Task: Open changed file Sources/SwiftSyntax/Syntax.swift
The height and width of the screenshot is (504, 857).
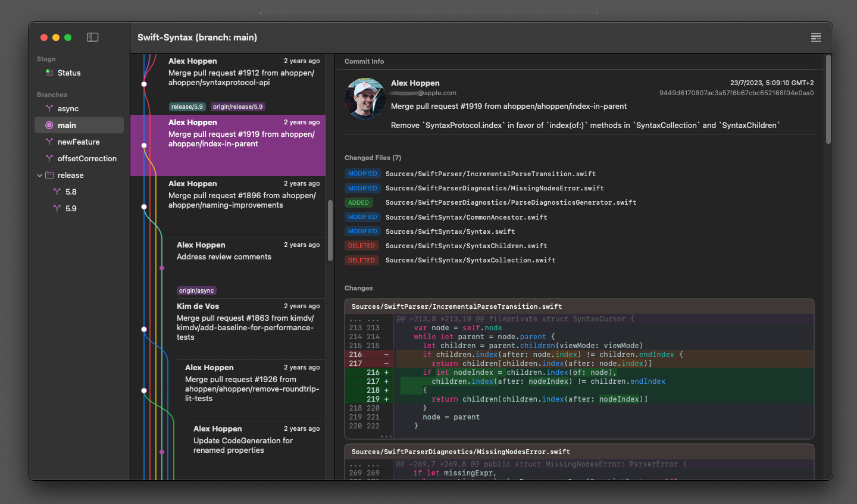Action: (450, 231)
